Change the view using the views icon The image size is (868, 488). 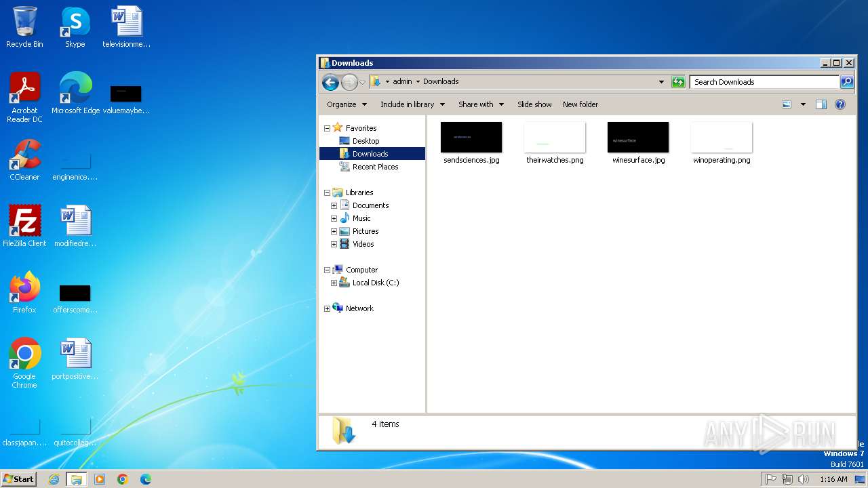coord(787,104)
